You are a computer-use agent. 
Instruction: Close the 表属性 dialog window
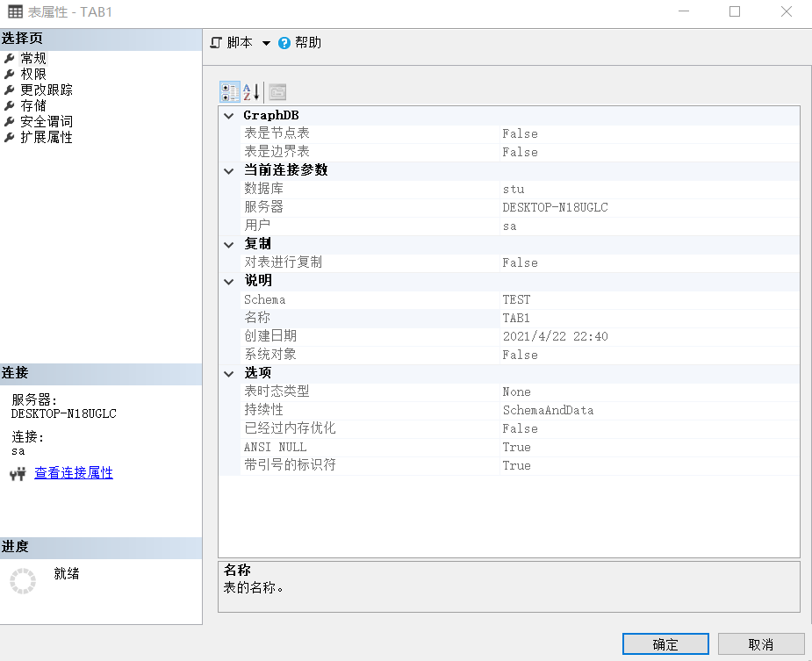click(787, 11)
